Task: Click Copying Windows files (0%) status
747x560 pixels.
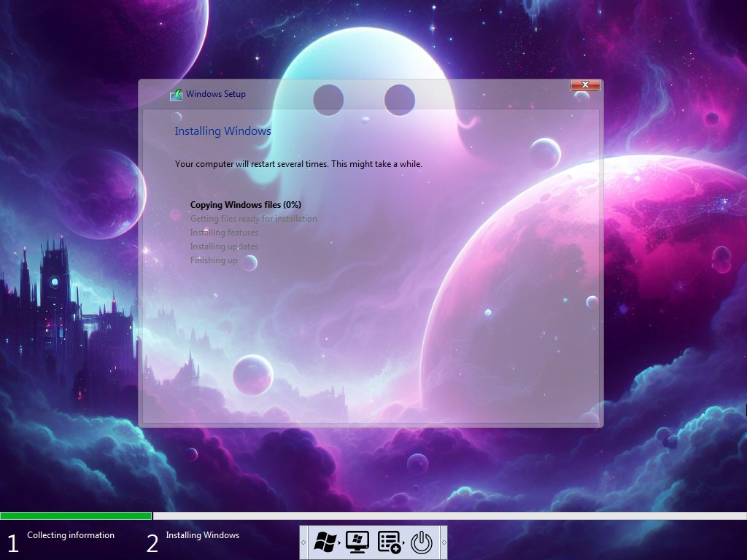Action: [245, 205]
